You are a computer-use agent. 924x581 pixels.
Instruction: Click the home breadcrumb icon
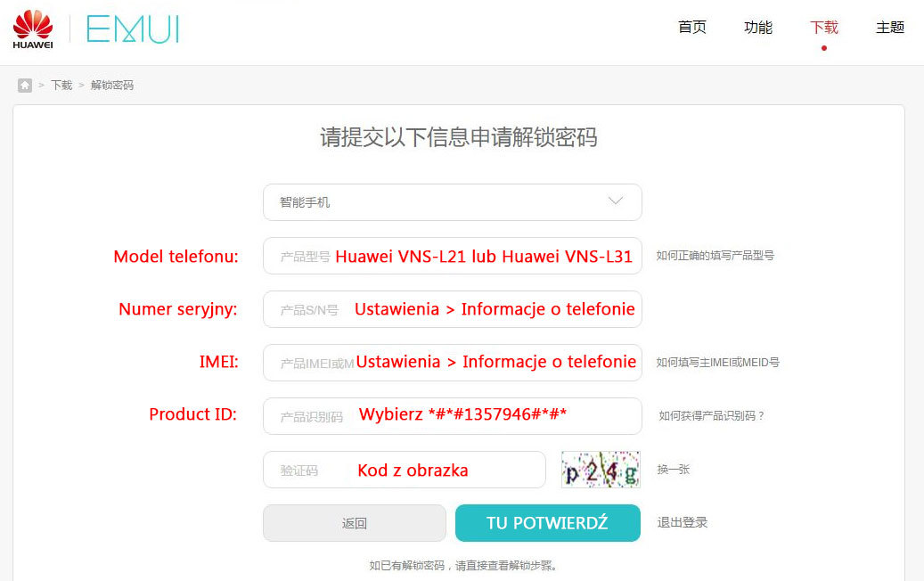25,86
